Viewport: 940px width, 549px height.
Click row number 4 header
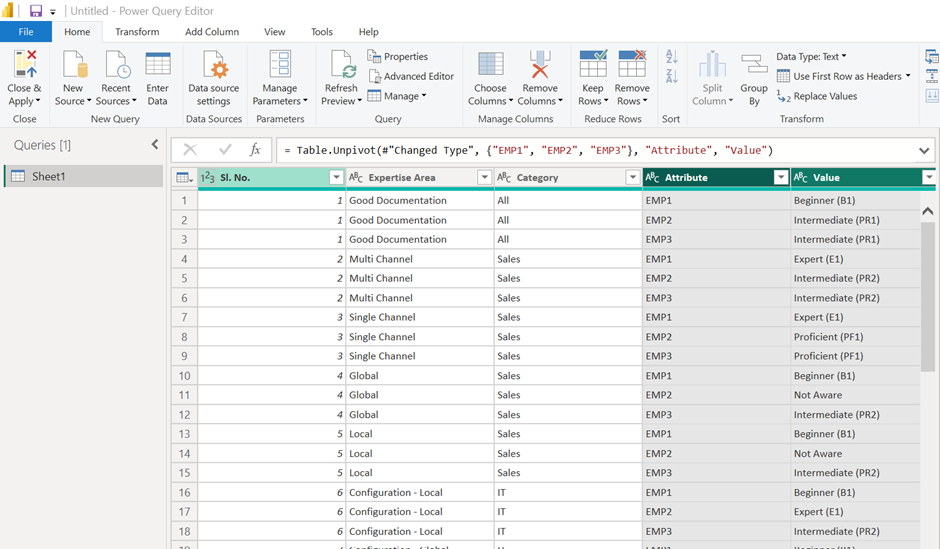pos(184,259)
